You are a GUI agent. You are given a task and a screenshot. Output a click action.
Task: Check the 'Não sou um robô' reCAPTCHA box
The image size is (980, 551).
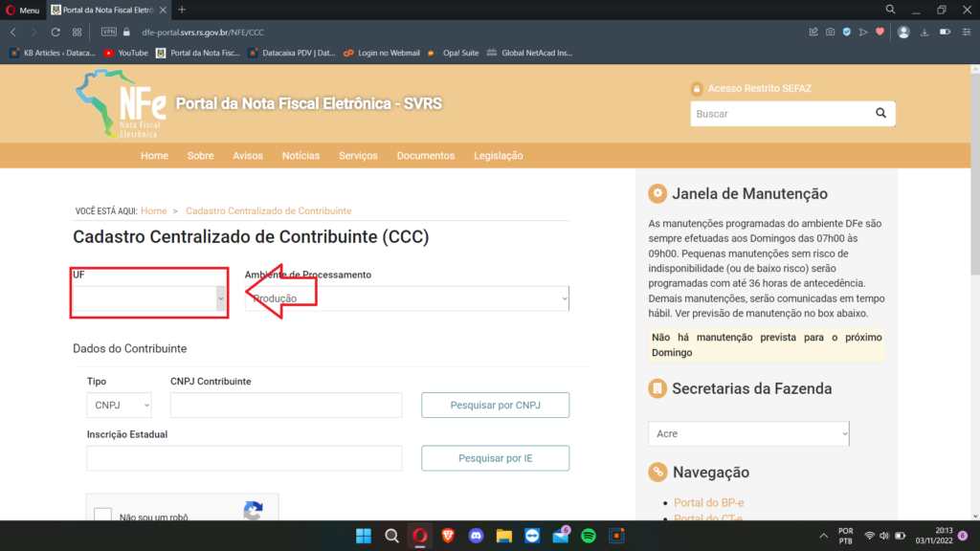click(x=103, y=517)
